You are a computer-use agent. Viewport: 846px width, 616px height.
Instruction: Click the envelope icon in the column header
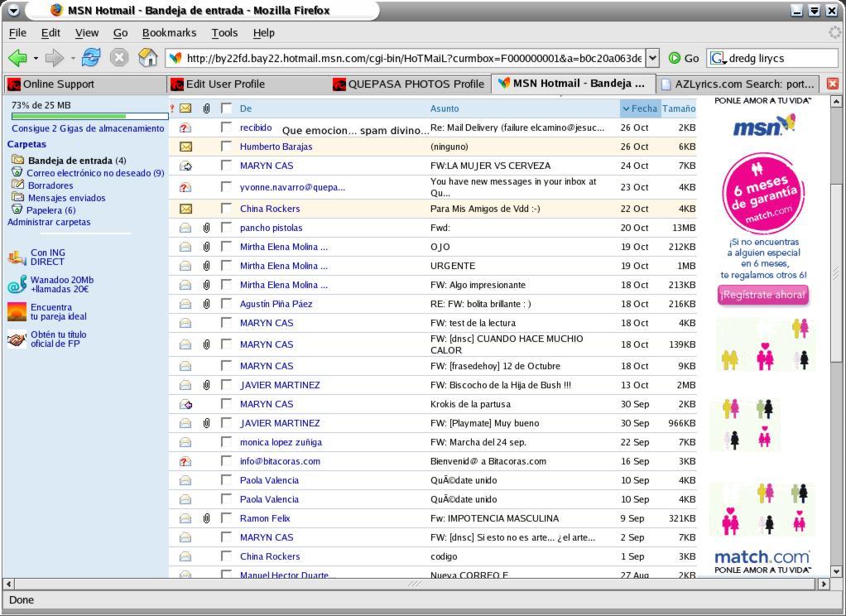185,108
